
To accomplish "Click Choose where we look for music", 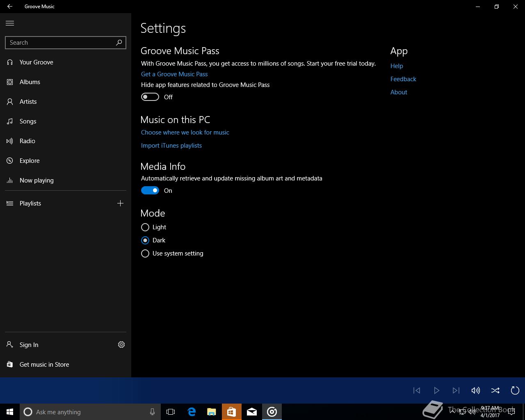I will [x=185, y=132].
